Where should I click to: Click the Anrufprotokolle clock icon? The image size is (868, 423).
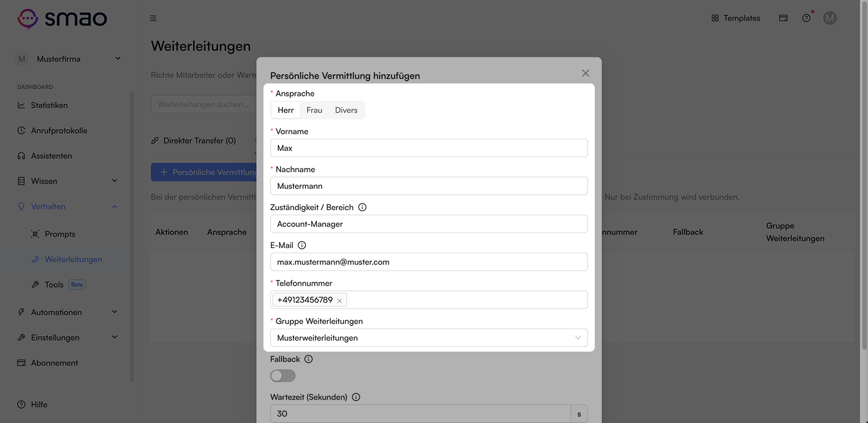[x=21, y=131]
